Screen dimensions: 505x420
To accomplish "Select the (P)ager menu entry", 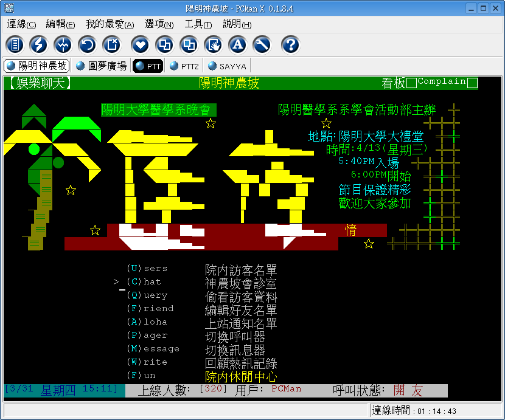I will click(147, 336).
